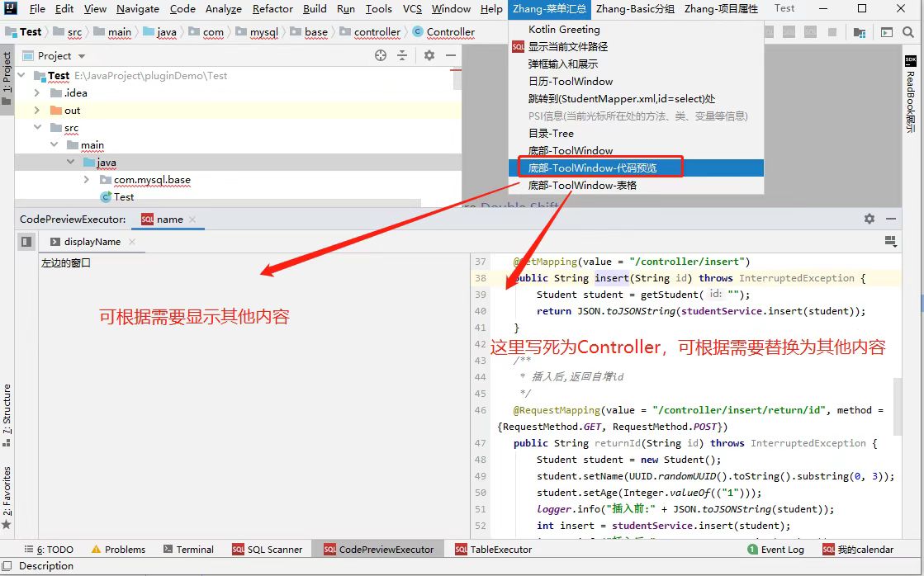This screenshot has width=924, height=576.
Task: Open the 我的calendar tool window
Action: 858,550
